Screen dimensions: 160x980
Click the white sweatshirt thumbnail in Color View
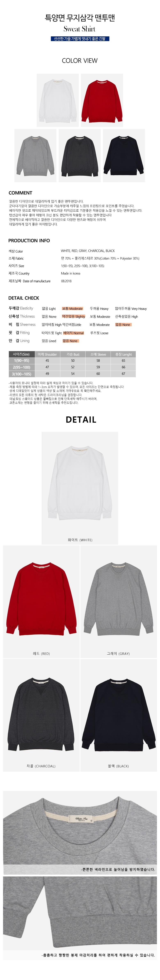click(x=57, y=100)
